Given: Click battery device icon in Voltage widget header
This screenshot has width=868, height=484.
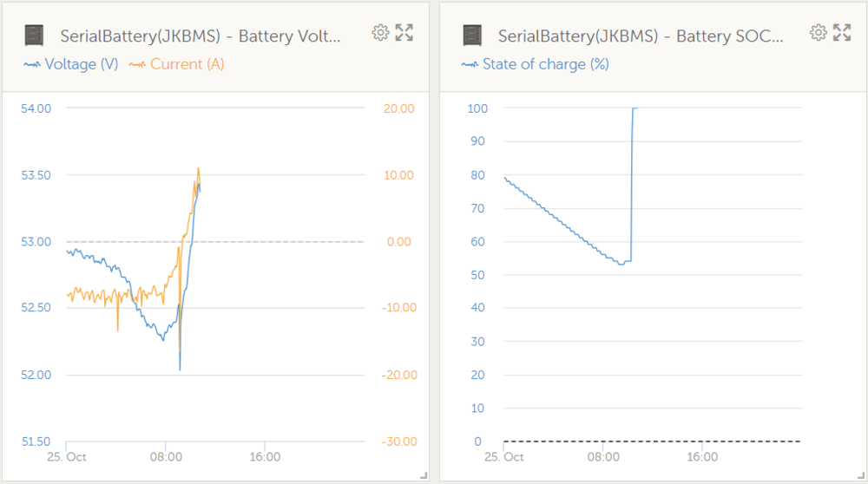Looking at the screenshot, I should 34,36.
